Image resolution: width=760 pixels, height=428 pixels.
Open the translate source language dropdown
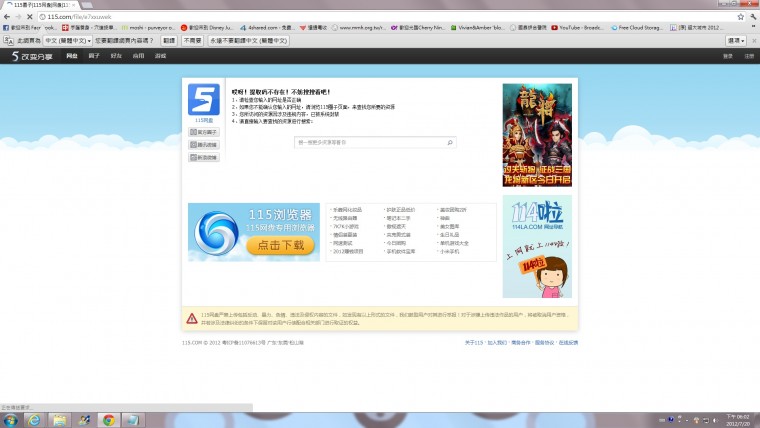(x=68, y=41)
